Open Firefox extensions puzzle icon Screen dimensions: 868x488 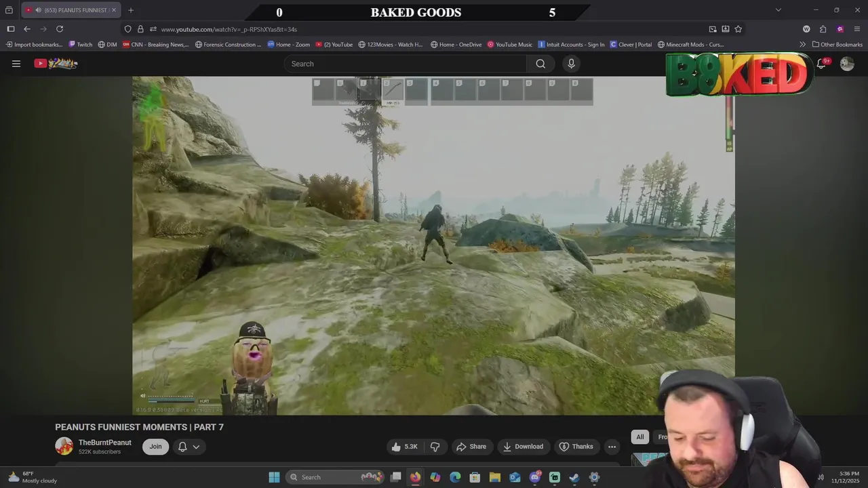823,29
